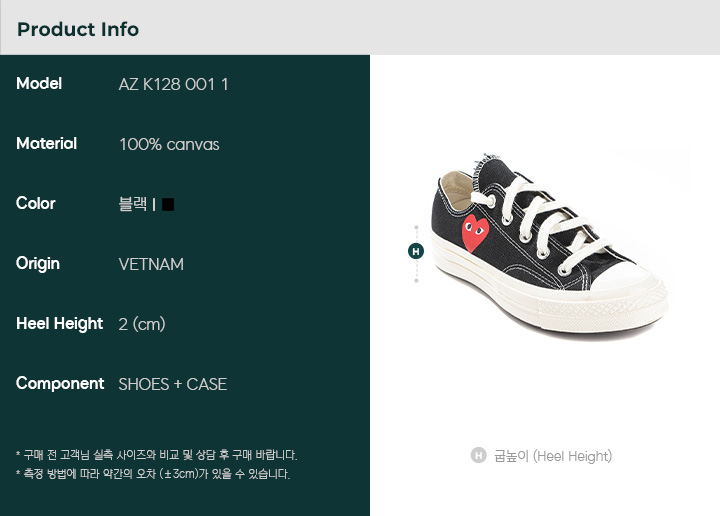This screenshot has height=516, width=720.
Task: Click the Model label
Action: pyautogui.click(x=39, y=84)
